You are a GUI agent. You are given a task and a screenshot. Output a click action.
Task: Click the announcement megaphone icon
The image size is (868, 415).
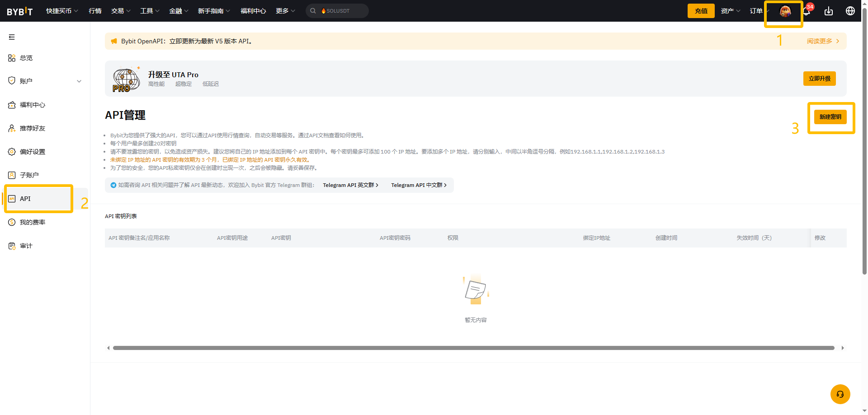pos(114,41)
